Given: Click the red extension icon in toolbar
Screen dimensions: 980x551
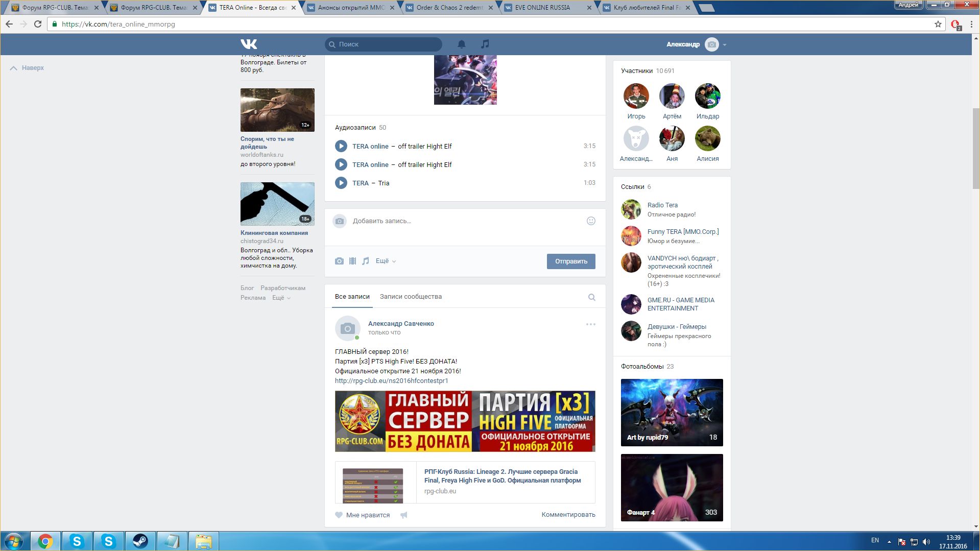Looking at the screenshot, I should 955,25.
